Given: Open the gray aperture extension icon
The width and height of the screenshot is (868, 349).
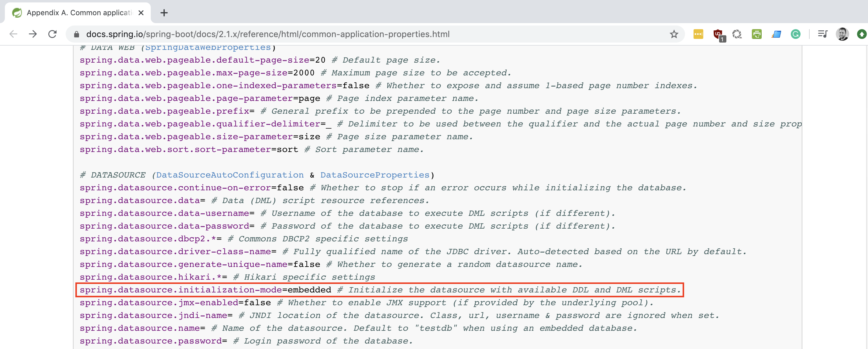Looking at the screenshot, I should [737, 34].
